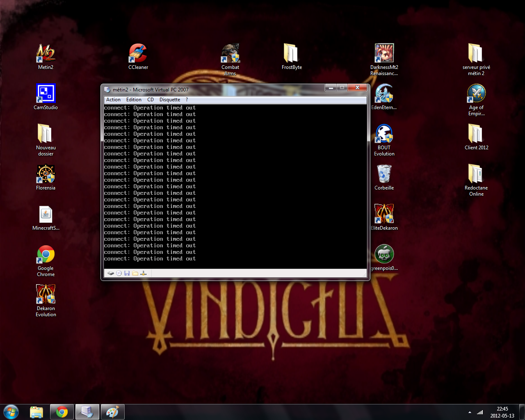Screen dimensions: 525x420
Task: Open the ? help menu in Virtual PC
Action: point(187,100)
